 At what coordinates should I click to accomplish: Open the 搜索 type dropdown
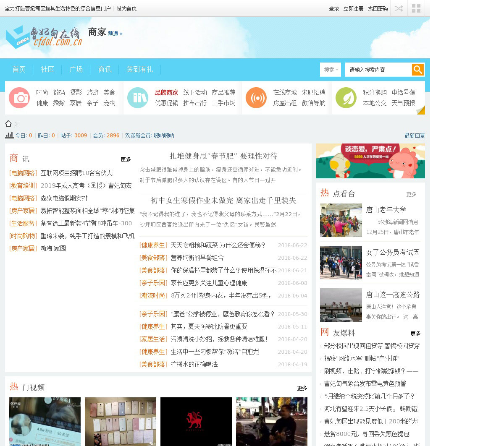(331, 70)
